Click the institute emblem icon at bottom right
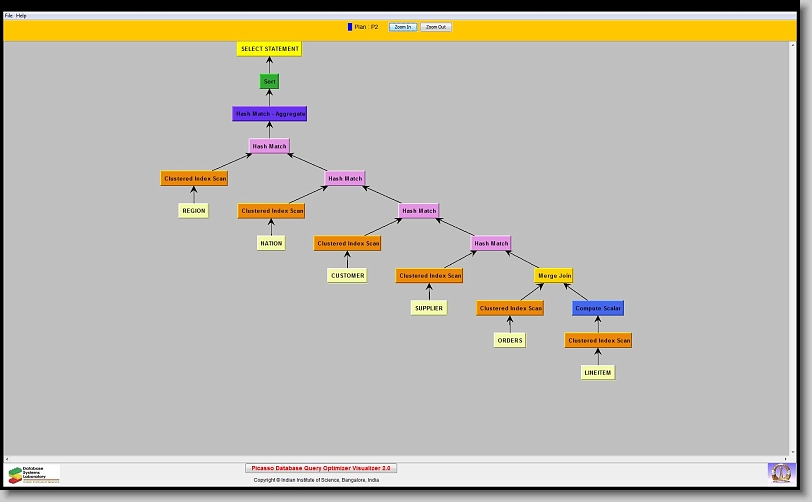Viewport: 812px width, 502px height. pyautogui.click(x=780, y=473)
